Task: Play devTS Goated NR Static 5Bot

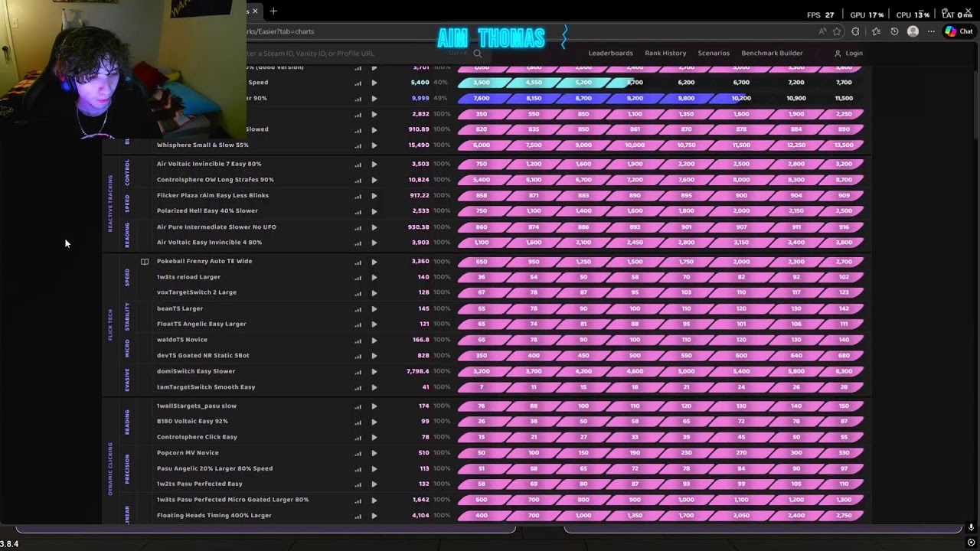Action: [374, 356]
